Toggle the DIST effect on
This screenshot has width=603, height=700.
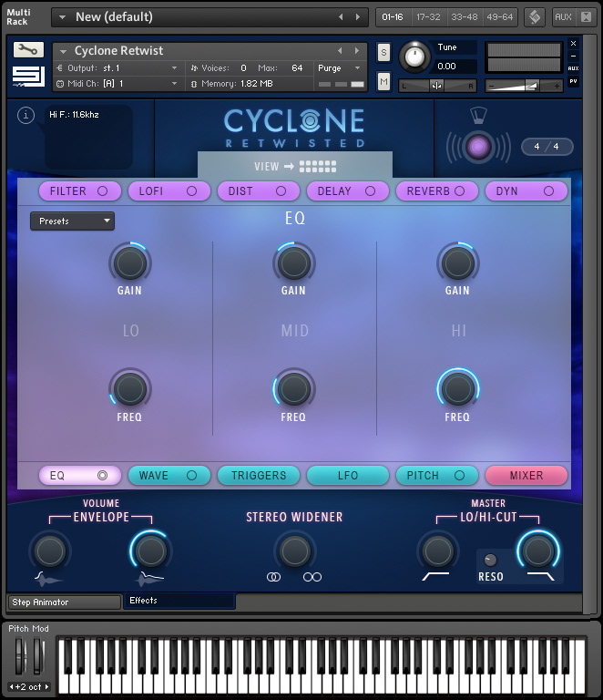[281, 191]
